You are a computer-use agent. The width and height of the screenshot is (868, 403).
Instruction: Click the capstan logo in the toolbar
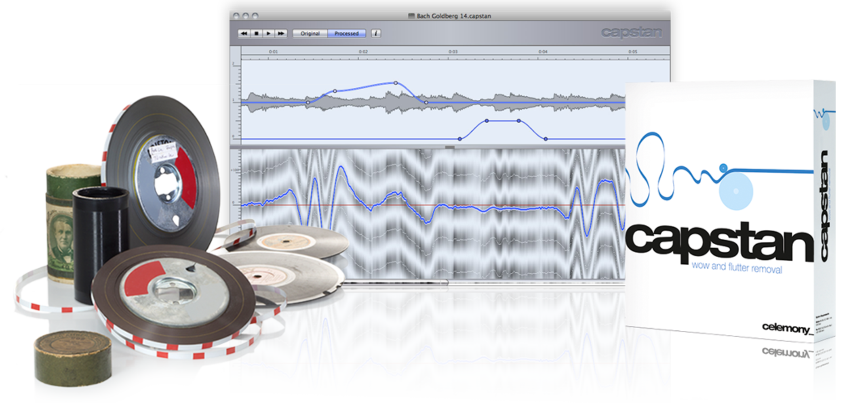click(x=631, y=32)
